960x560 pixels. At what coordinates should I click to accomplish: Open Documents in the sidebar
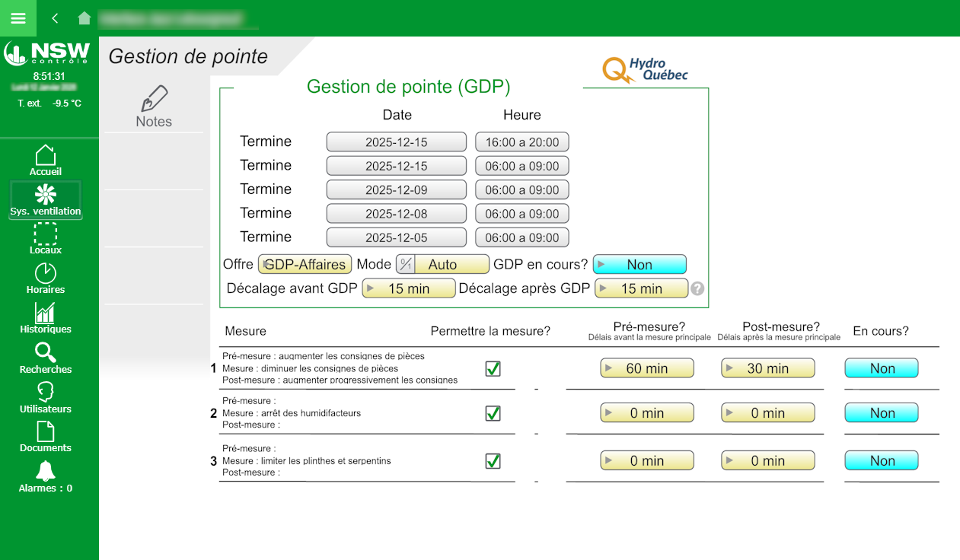(46, 437)
